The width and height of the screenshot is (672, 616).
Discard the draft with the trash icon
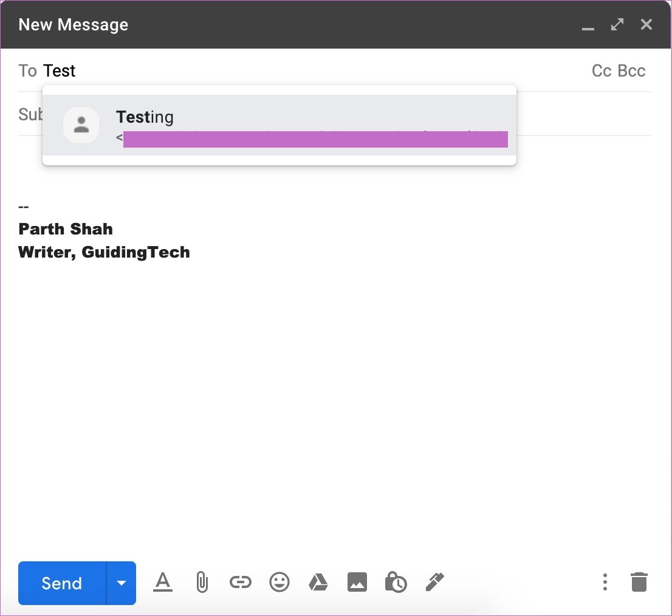(639, 582)
